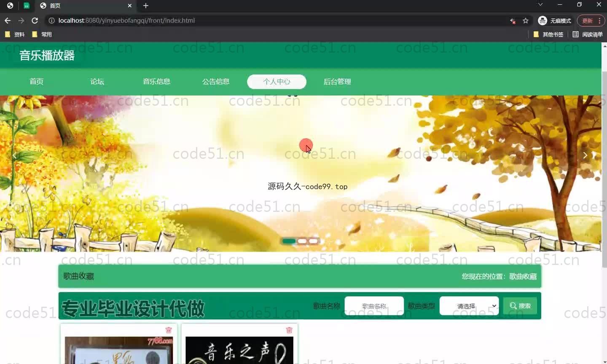The image size is (607, 364).
Task: Show the next carousel banner
Action: [x=585, y=155]
